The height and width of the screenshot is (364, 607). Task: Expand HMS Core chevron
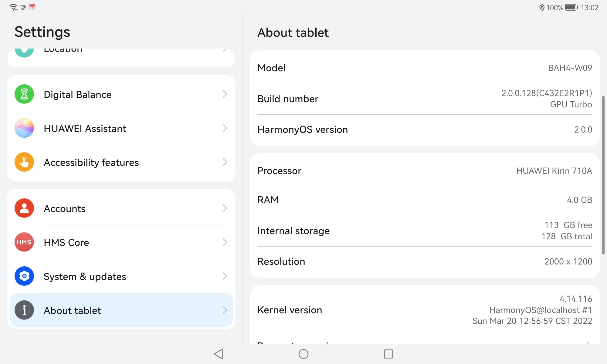point(225,242)
